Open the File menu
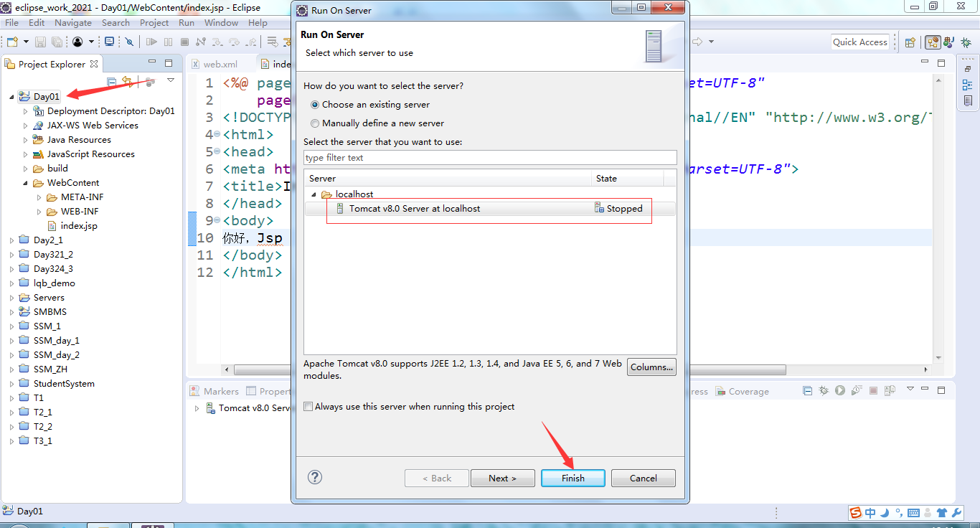Screen dimensions: 980x528 pyautogui.click(x=12, y=23)
